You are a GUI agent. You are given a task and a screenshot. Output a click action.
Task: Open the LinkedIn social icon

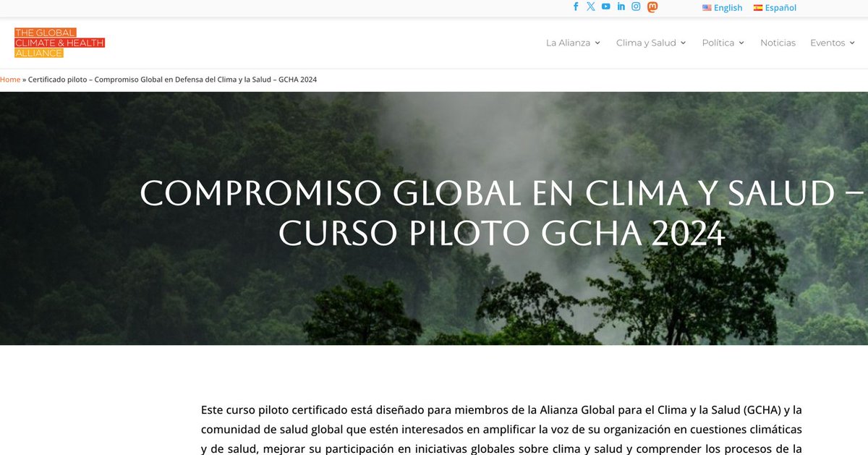tap(621, 7)
